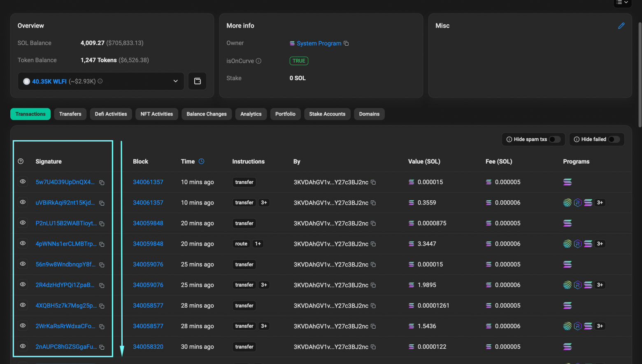Click the info icon next to isOnCurve

[x=258, y=61]
